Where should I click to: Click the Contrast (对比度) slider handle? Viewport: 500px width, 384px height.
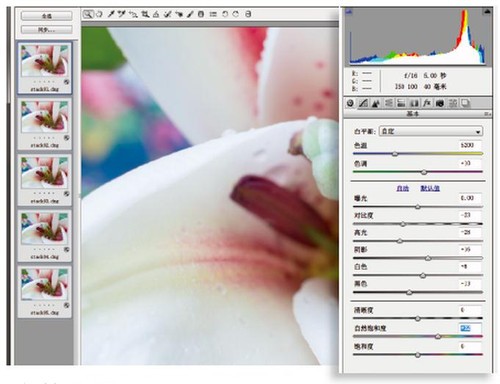tap(403, 224)
